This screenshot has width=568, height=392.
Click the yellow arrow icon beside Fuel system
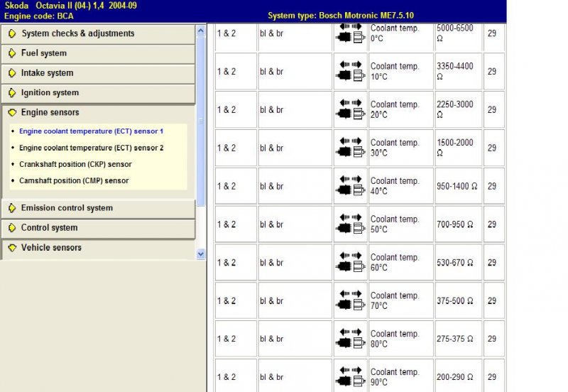tap(12, 53)
